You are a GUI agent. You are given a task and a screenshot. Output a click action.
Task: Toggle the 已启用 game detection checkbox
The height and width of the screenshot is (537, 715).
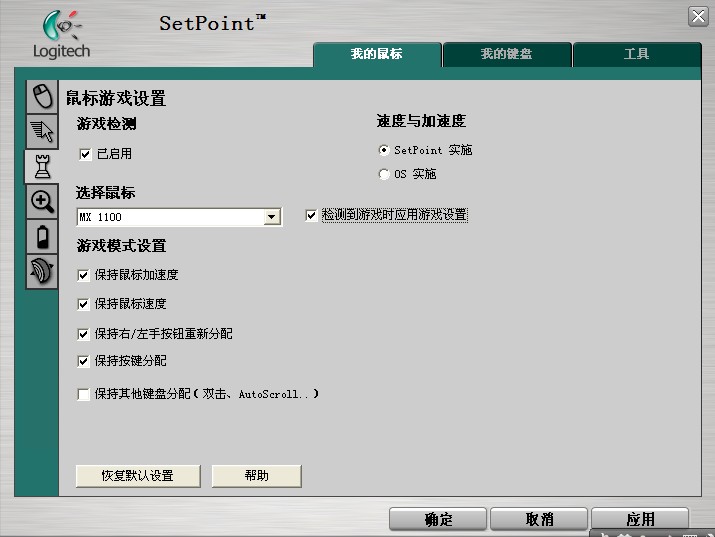point(85,155)
